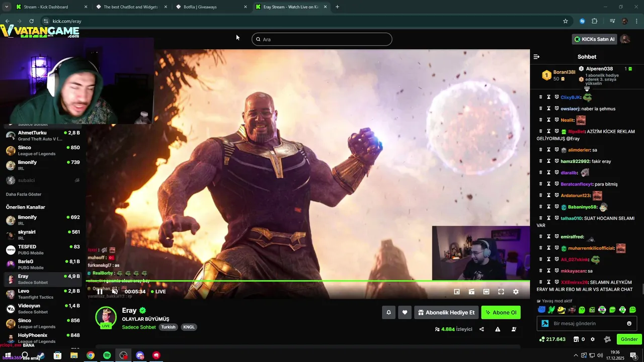
Task: Open new browser tab plus button
Action: pos(337,7)
